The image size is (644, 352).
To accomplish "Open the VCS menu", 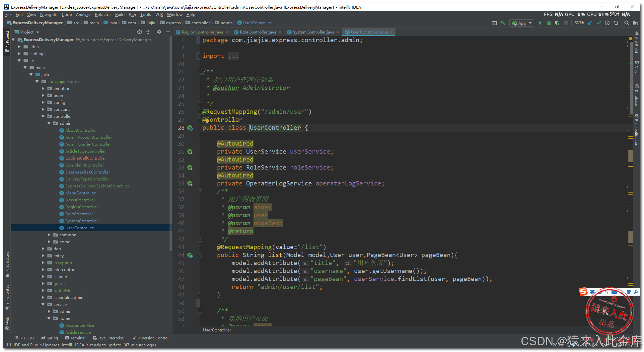I will [159, 15].
